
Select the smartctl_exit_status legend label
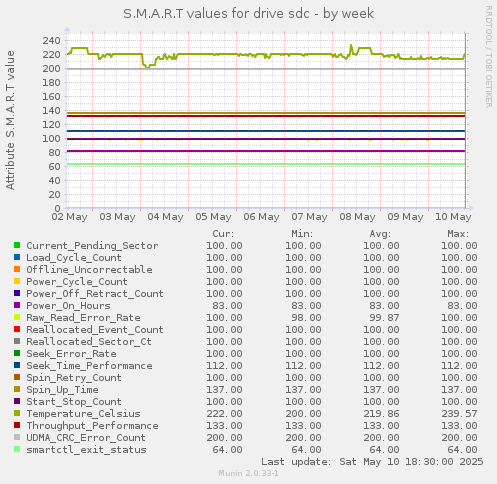86,450
